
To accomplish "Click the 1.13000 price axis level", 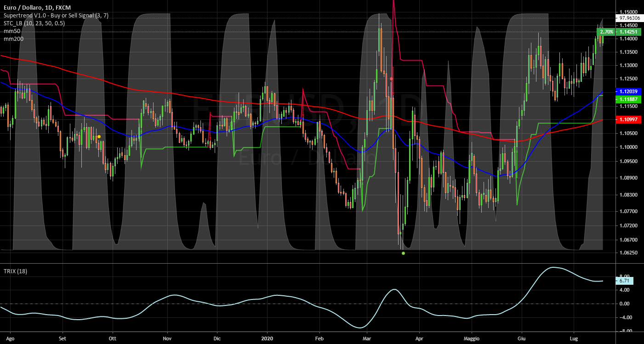I will 628,66.
